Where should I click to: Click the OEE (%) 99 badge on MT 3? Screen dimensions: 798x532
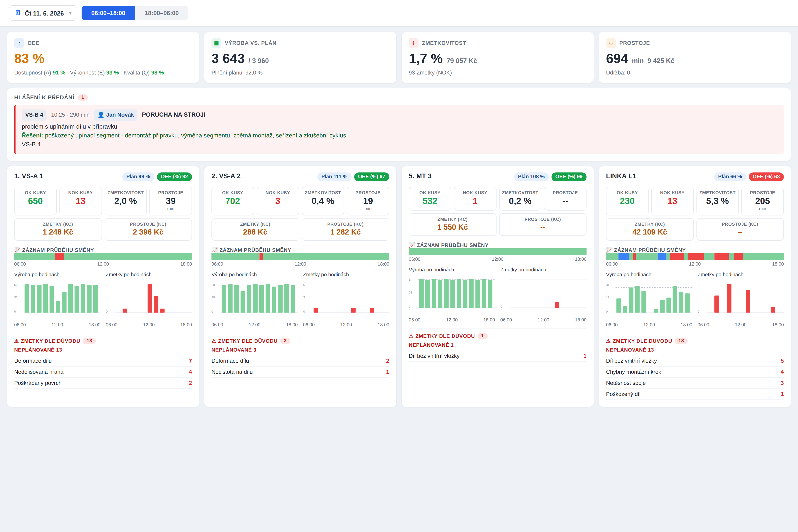pyautogui.click(x=569, y=177)
